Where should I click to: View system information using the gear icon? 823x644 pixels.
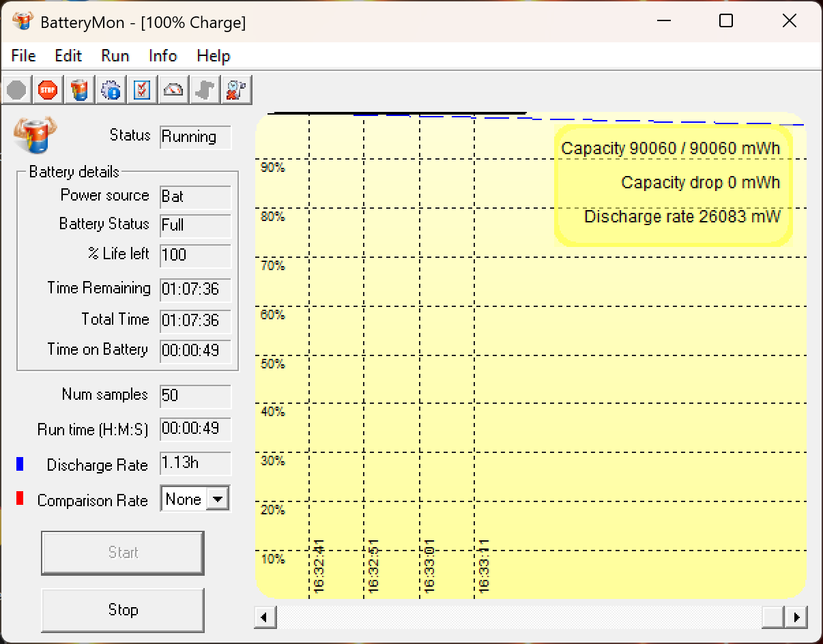point(111,89)
